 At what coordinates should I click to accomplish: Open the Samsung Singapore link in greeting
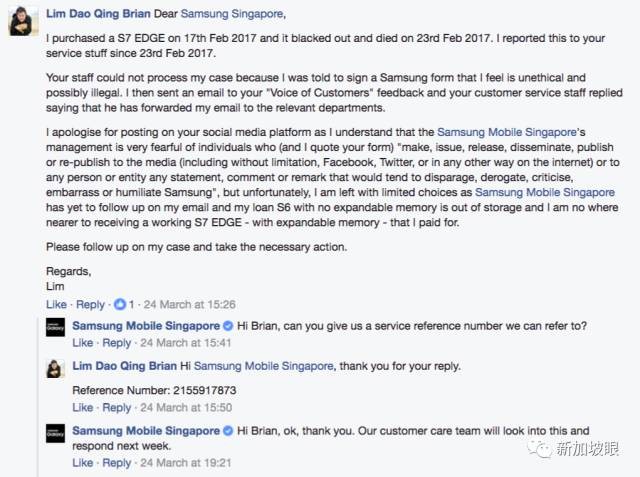pyautogui.click(x=234, y=15)
